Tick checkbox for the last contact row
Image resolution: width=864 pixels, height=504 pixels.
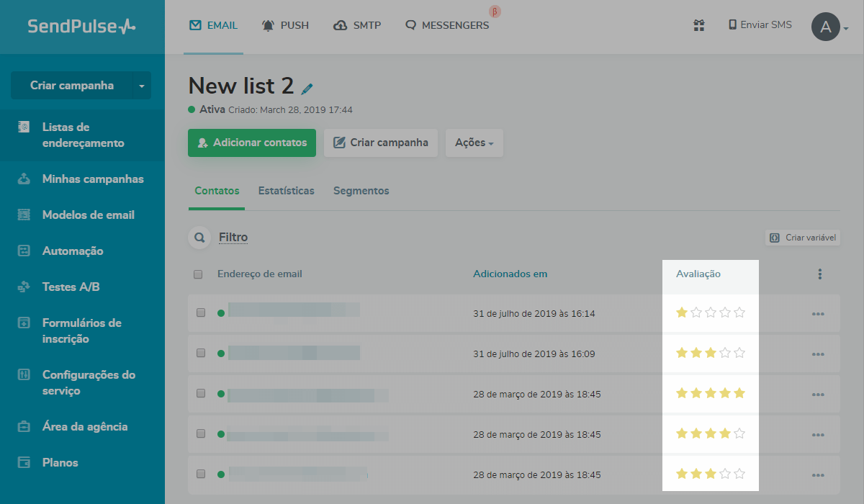tap(201, 474)
